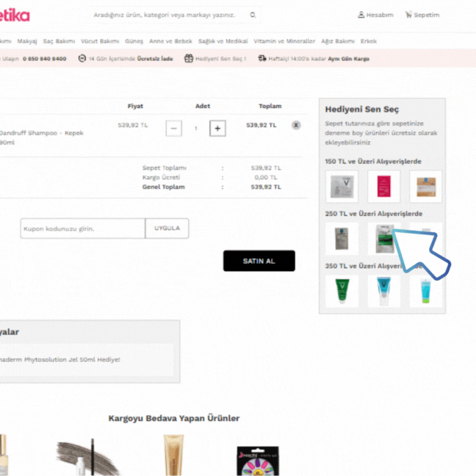The width and height of the screenshot is (476, 476).
Task: Decrease quantity with minus button
Action: [x=173, y=129]
